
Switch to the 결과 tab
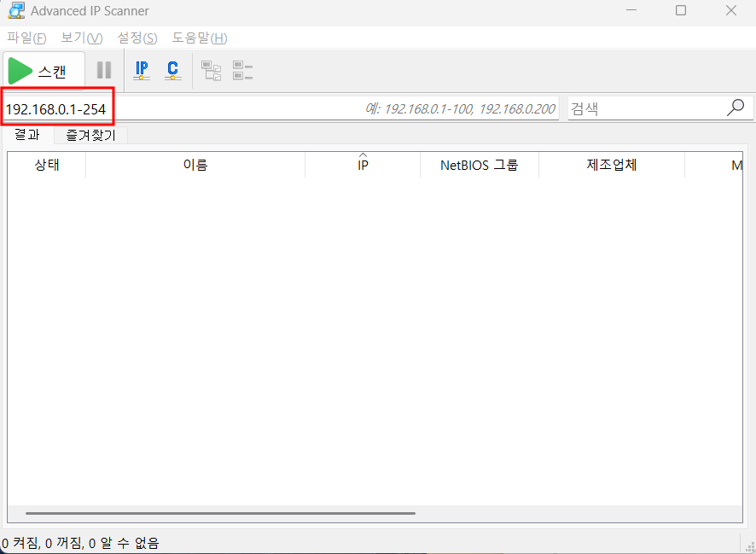pyautogui.click(x=27, y=135)
